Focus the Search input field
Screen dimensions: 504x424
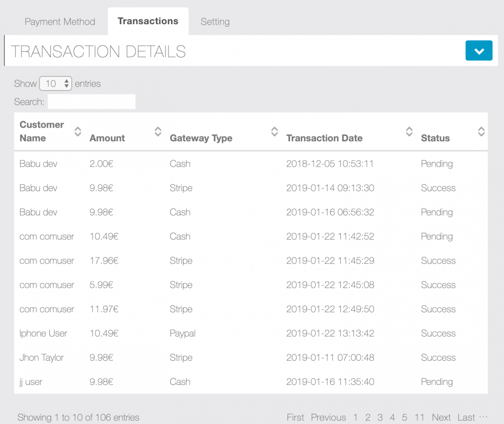click(x=92, y=102)
